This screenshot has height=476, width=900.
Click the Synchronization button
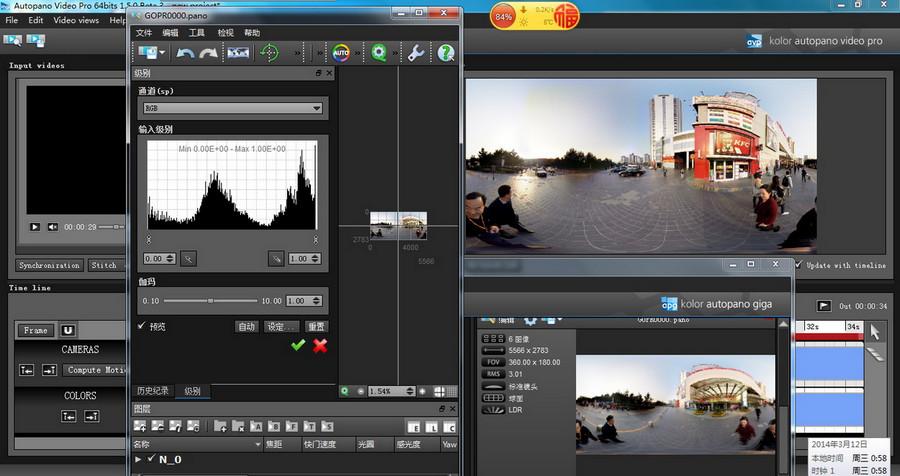coord(49,265)
